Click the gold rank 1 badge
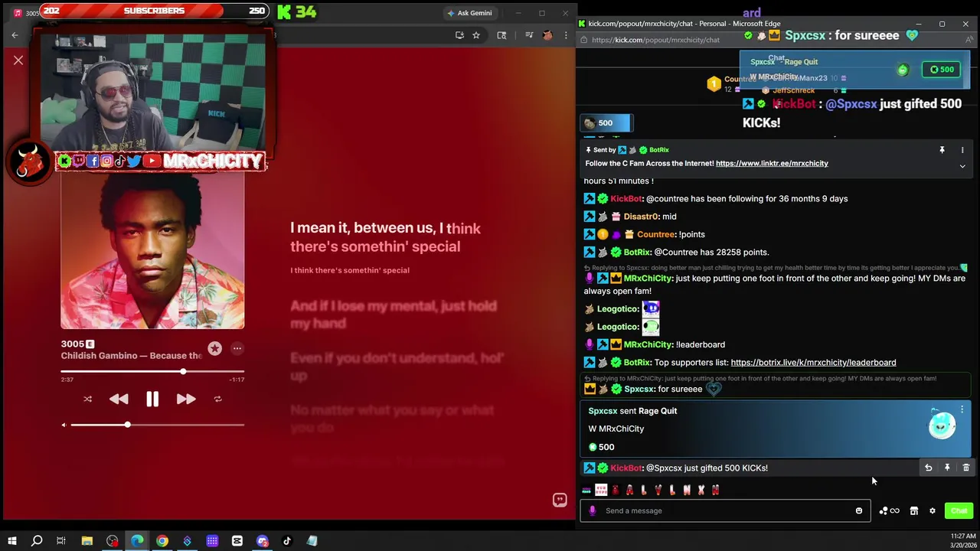 714,84
